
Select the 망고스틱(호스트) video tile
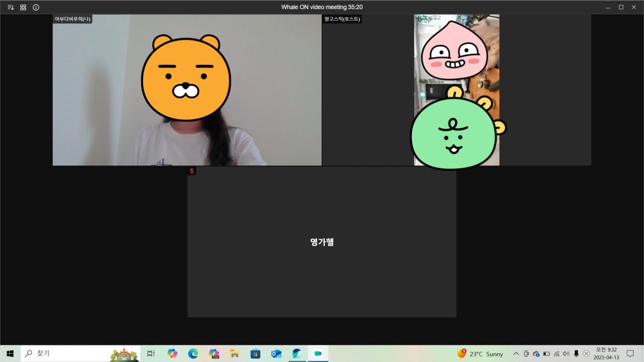[x=457, y=90]
